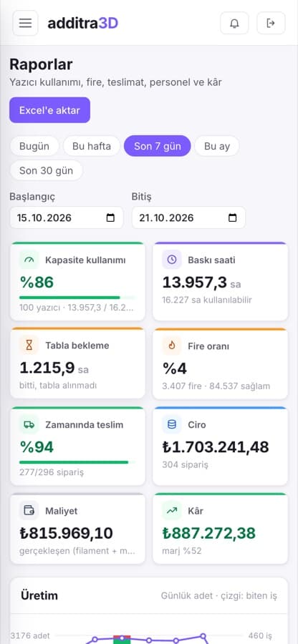
Task: Click the Kâr trending-up icon
Action: coord(172,511)
